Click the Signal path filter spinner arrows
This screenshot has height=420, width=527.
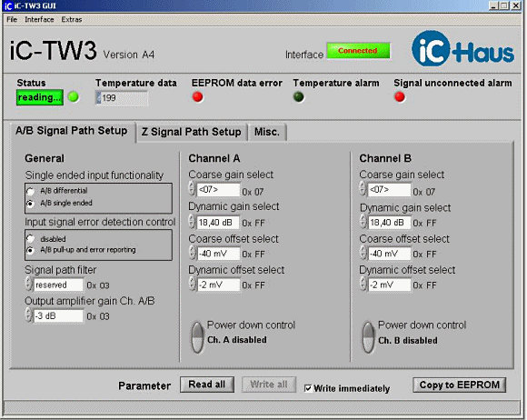pyautogui.click(x=29, y=285)
